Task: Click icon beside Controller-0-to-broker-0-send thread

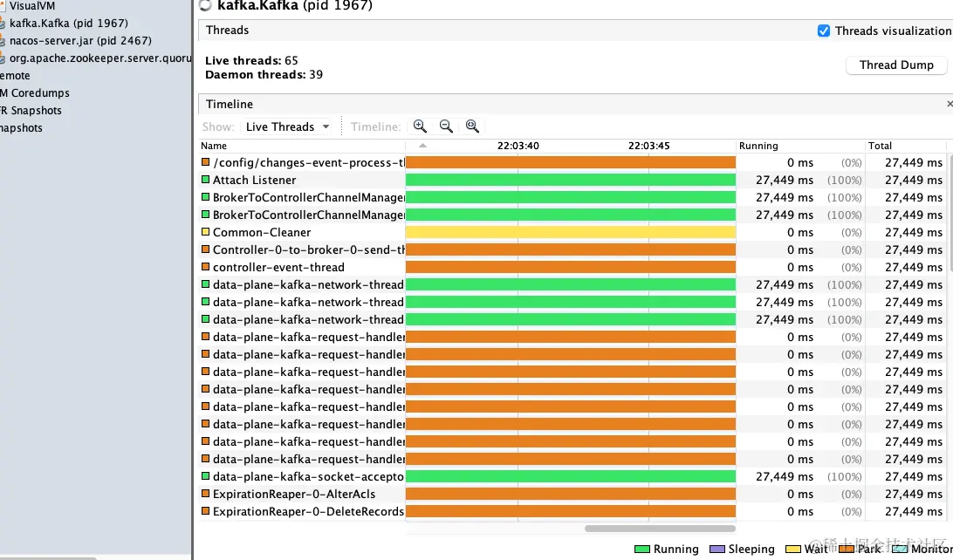Action: [205, 249]
